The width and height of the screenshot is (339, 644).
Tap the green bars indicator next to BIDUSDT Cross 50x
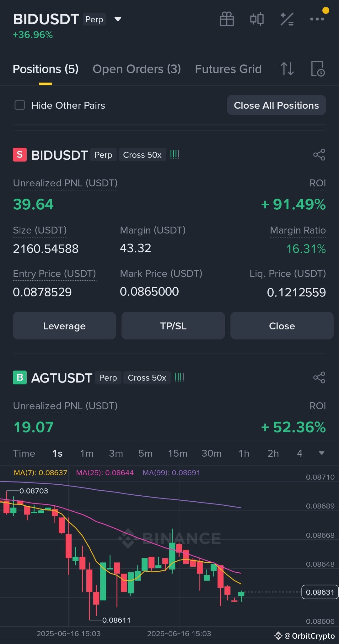(x=175, y=154)
